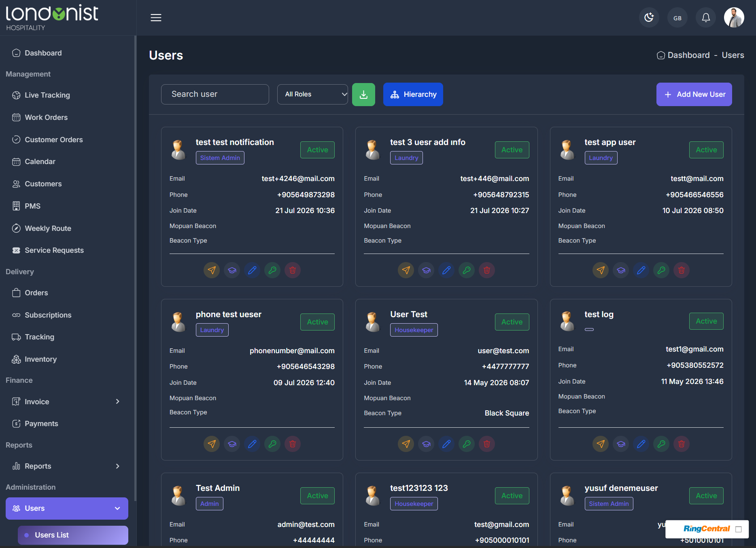The height and width of the screenshot is (548, 756).
Task: Click the Black Square beacon type value
Action: click(507, 413)
